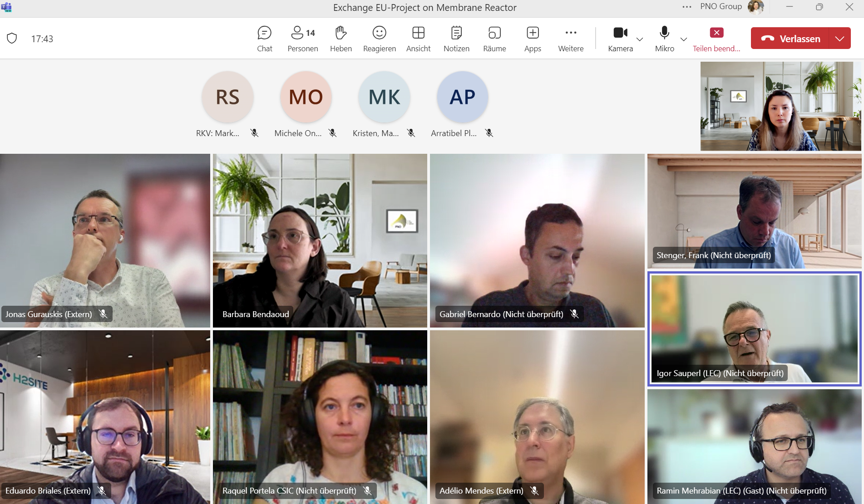Select Adélio Mendes video tile
Viewport: 864px width, 504px height.
click(537, 417)
